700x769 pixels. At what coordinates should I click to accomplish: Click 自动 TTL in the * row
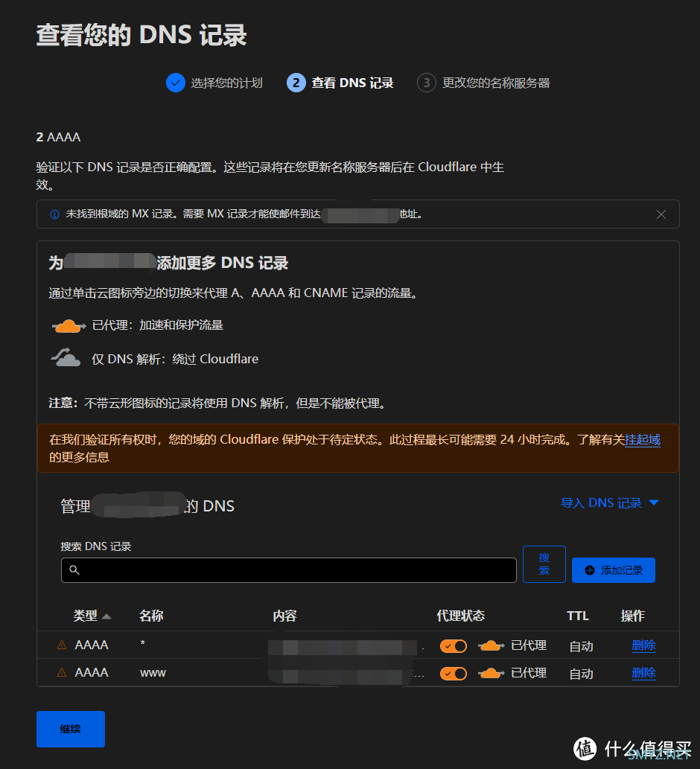point(582,646)
